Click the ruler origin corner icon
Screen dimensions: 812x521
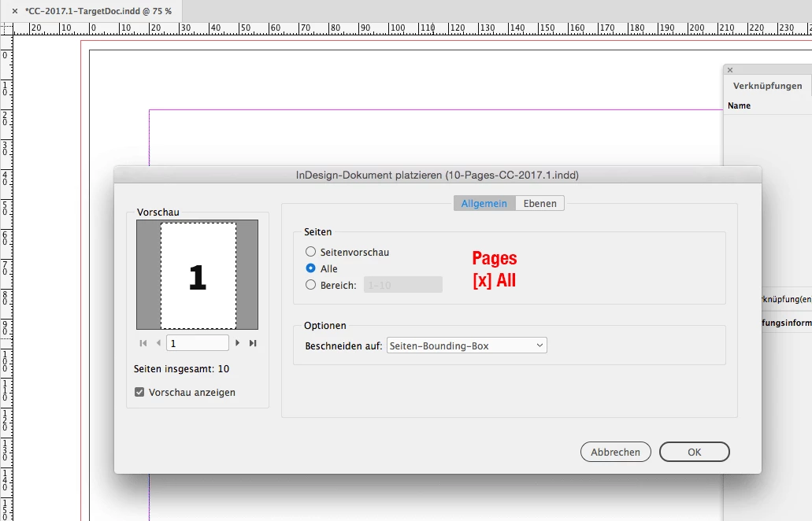pos(6,28)
